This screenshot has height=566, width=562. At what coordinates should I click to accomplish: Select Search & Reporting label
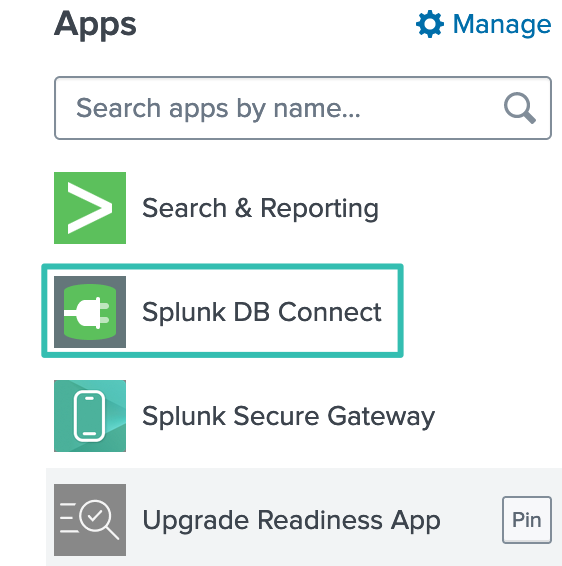click(260, 208)
